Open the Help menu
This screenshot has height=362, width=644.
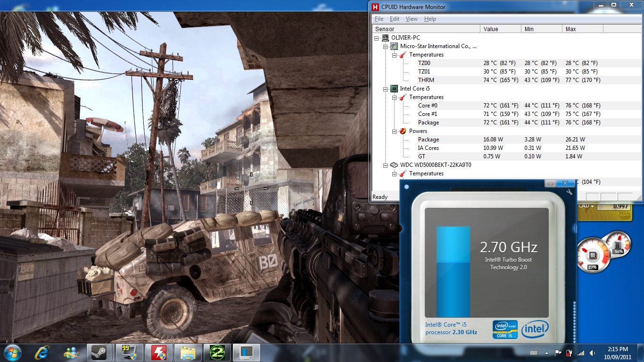(x=430, y=19)
